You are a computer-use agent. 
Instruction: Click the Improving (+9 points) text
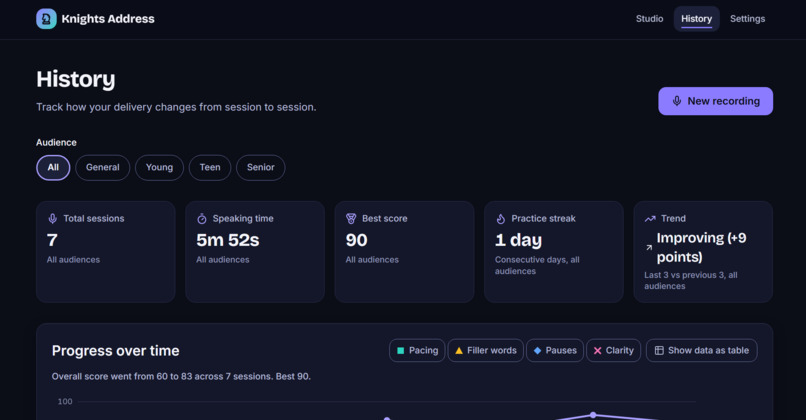(x=702, y=247)
